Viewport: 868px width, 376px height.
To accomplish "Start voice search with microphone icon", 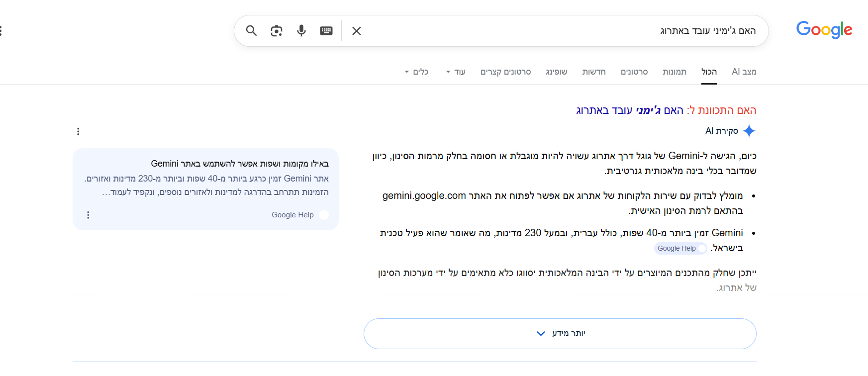I will [x=301, y=31].
